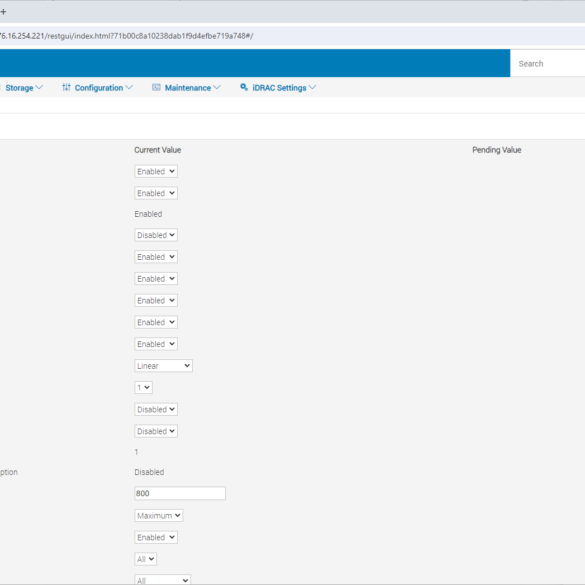Expand the chevron next to iDRAC Settings

point(312,87)
